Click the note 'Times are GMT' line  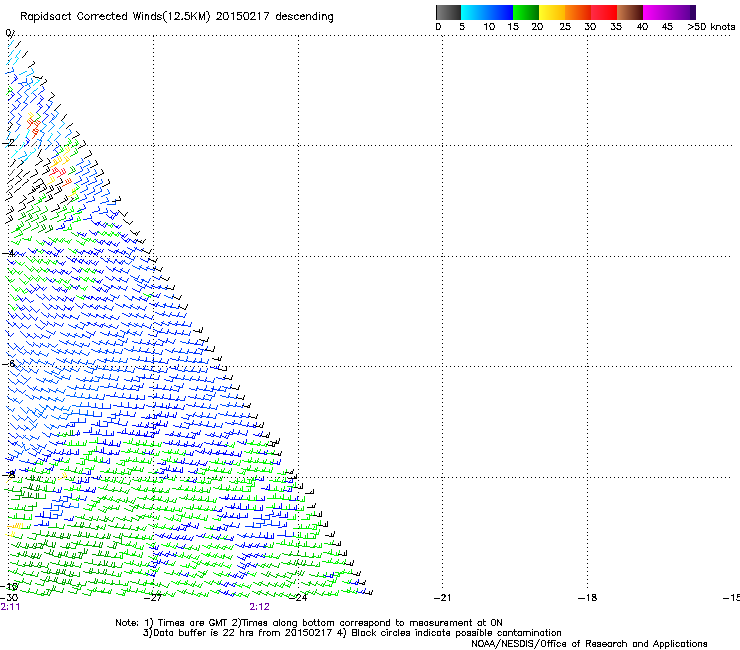[309, 623]
